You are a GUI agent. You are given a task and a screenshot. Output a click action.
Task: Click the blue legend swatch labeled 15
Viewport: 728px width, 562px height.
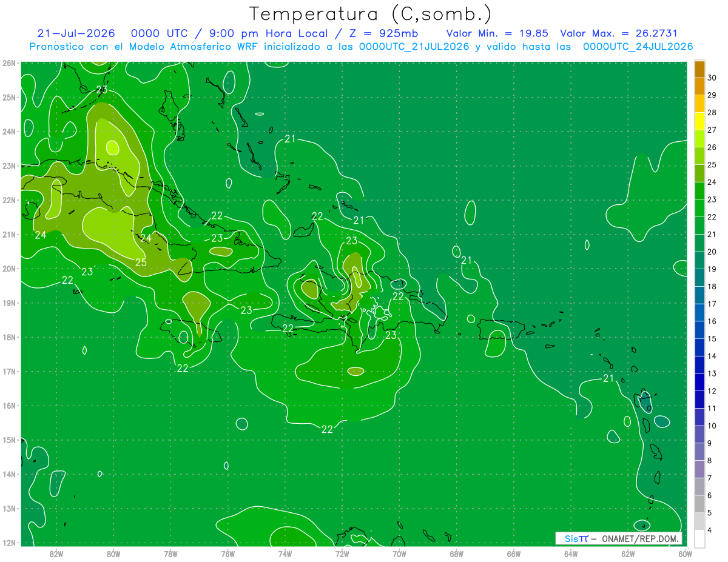pos(699,330)
